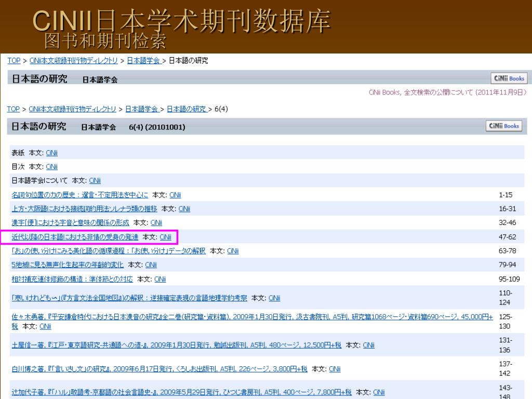Open article 名詞句位置のカの歴史

(x=79, y=195)
